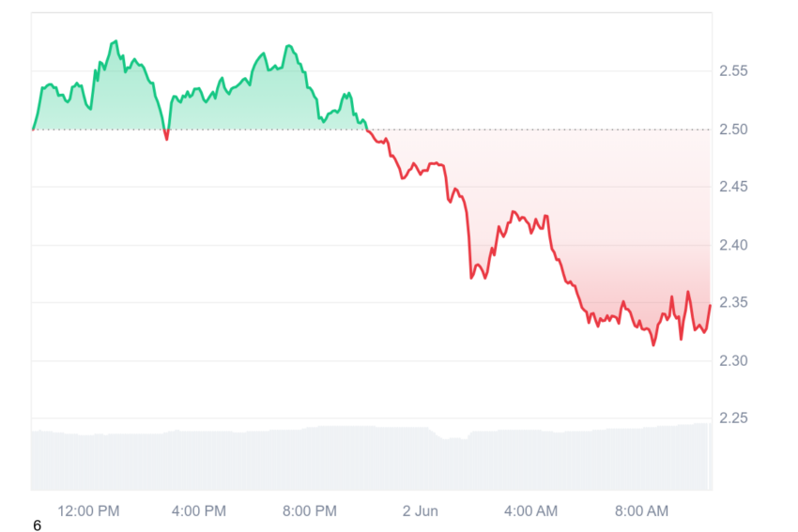The width and height of the screenshot is (798, 532).
Task: Select the 12:00 PM time label
Action: 88,510
